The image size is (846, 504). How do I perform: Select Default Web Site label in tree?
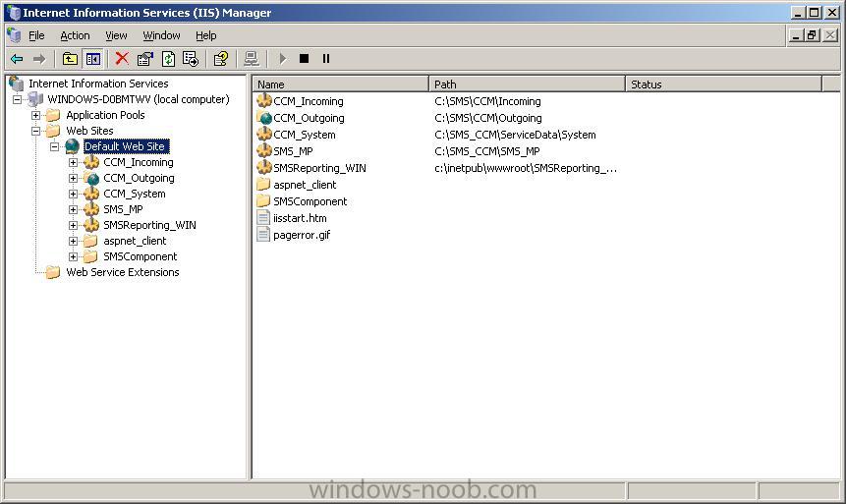click(126, 146)
